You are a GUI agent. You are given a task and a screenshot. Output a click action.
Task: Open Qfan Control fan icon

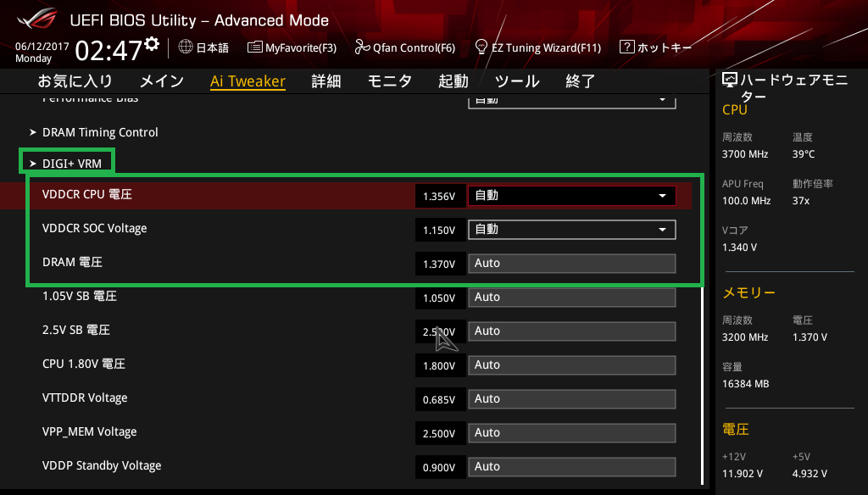tap(362, 47)
